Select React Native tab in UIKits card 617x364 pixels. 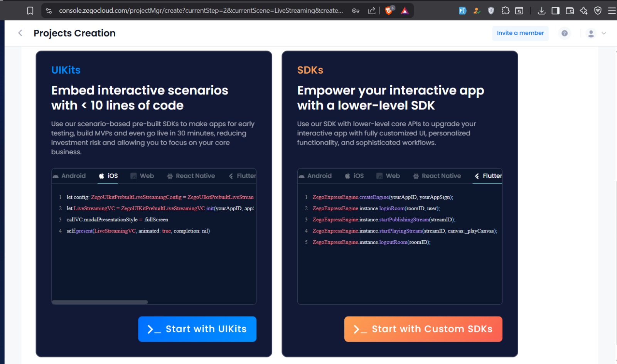click(x=191, y=176)
